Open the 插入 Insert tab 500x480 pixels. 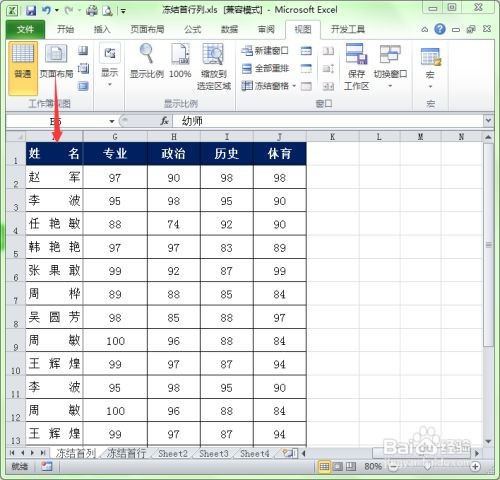(102, 30)
